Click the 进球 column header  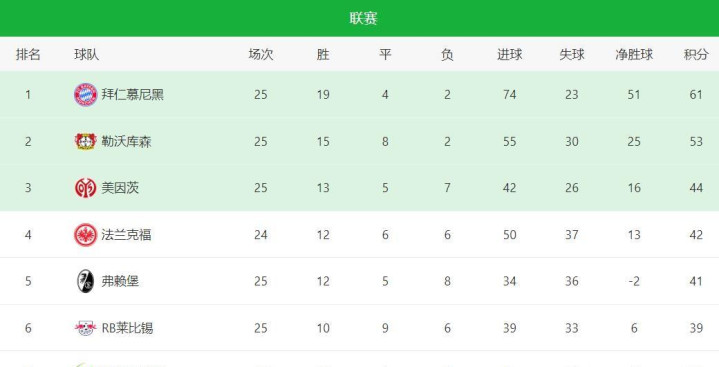[509, 55]
